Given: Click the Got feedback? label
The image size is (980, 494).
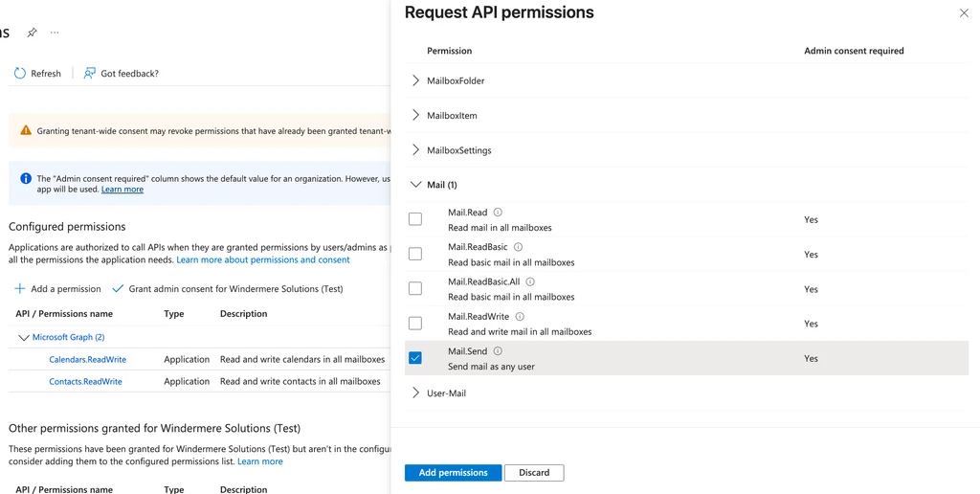Looking at the screenshot, I should pos(130,73).
